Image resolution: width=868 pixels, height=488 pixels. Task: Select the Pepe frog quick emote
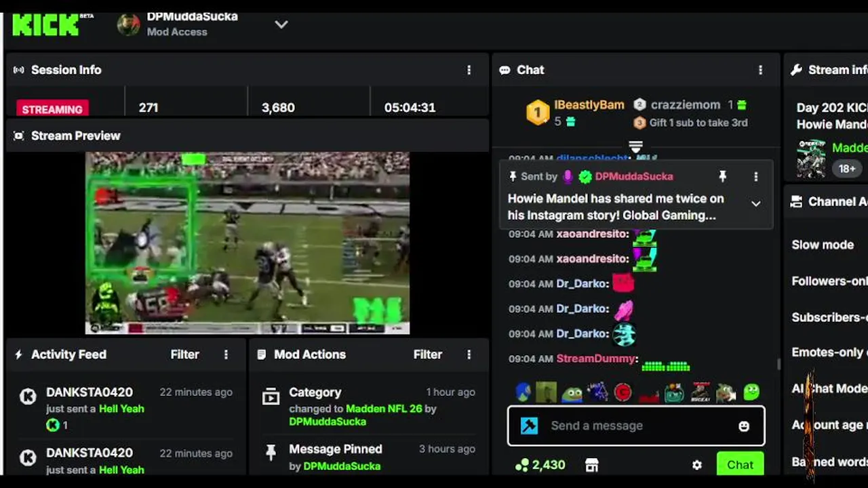coord(572,393)
